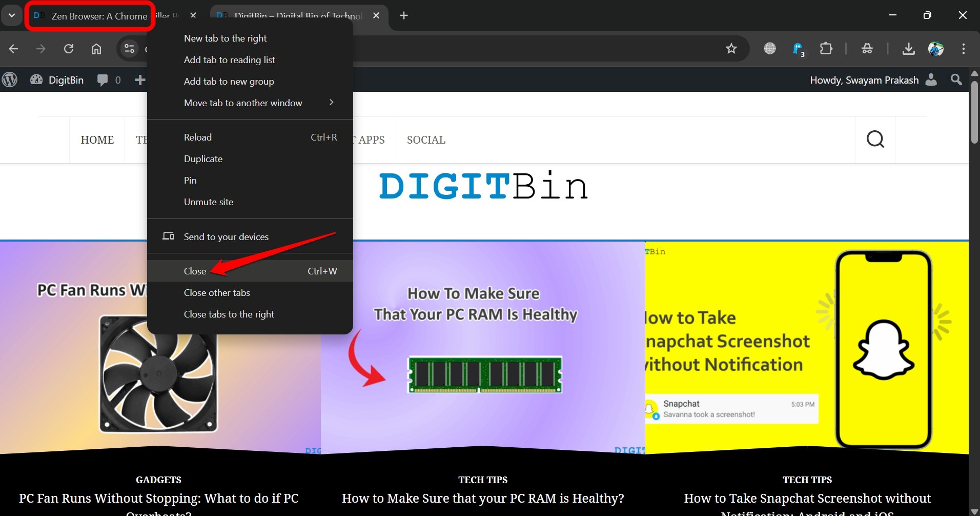
Task: Click the plus New content icon
Action: (x=139, y=80)
